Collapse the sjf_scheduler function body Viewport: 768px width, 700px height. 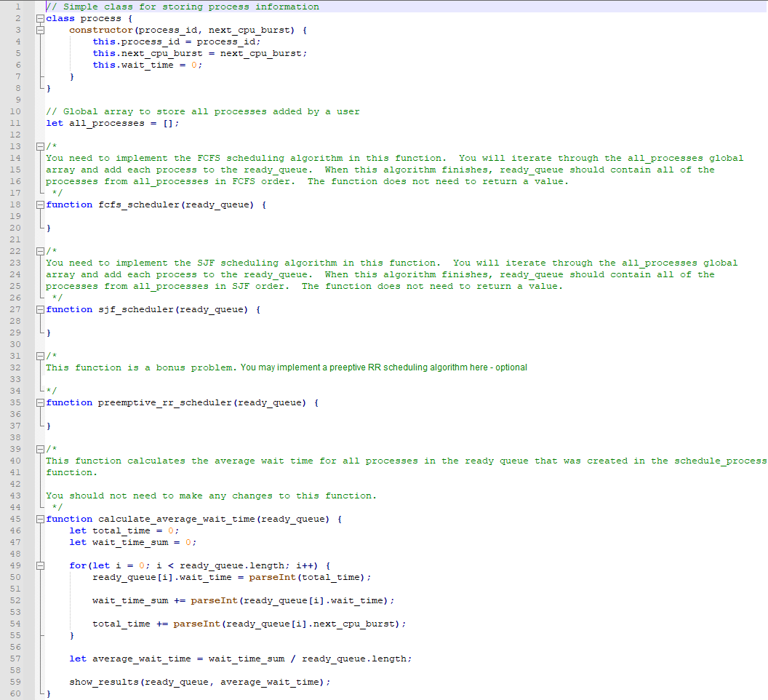point(39,309)
